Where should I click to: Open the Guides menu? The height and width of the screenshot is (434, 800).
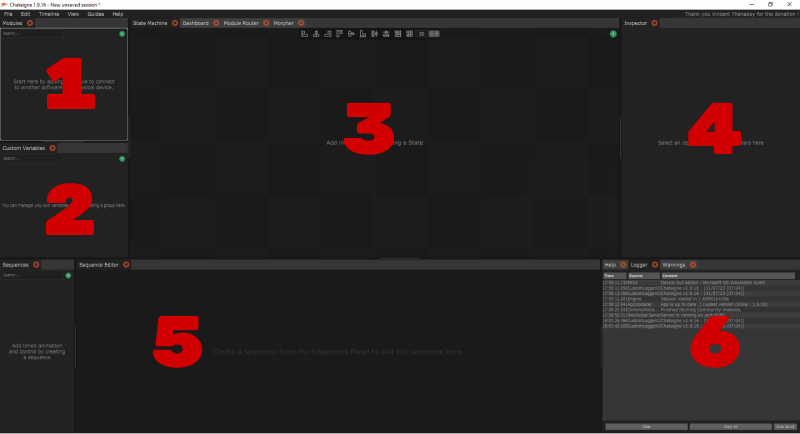coord(95,14)
